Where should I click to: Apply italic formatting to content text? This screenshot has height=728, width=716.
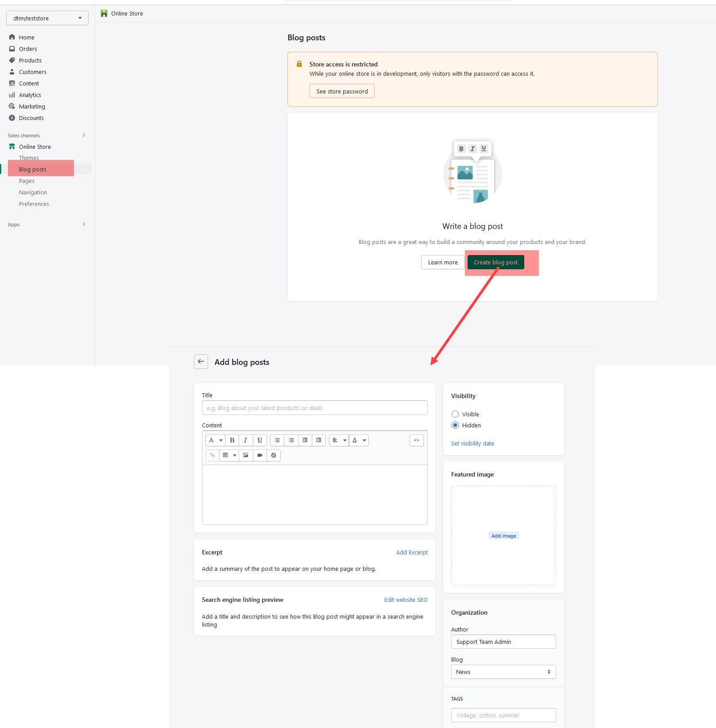[x=246, y=440]
